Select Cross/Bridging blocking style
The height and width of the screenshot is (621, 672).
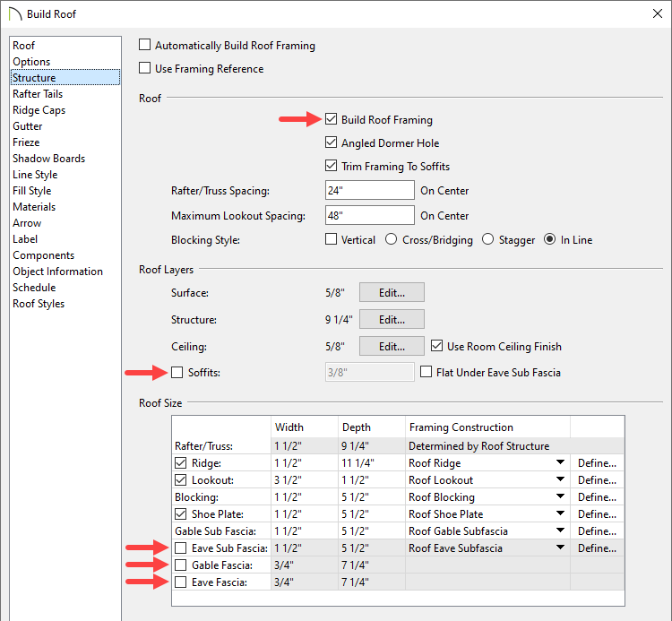point(391,239)
